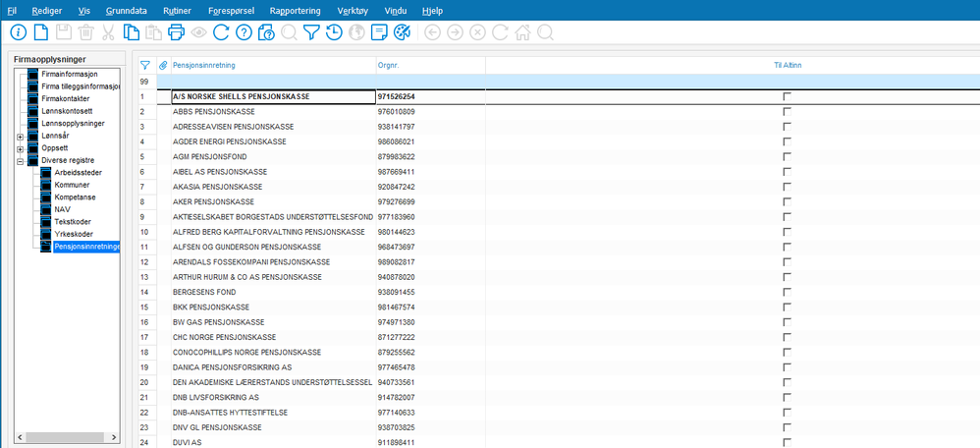Refresh the data with the circular arrow icon
980x448 pixels.
point(221,32)
